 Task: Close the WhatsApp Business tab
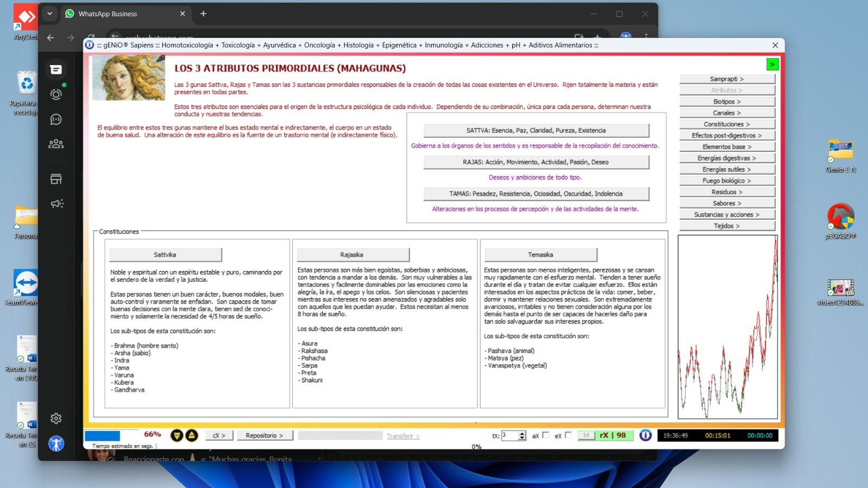coord(182,14)
